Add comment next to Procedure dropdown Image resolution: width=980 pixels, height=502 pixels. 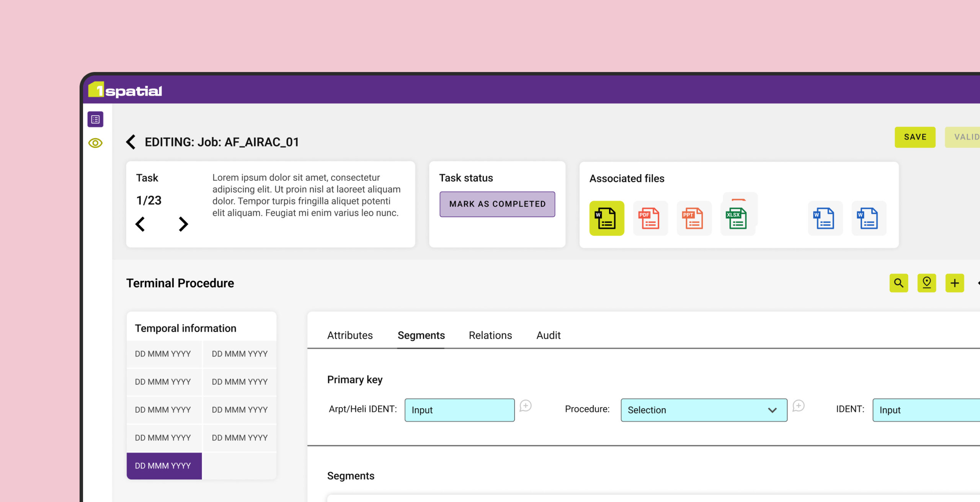point(799,406)
